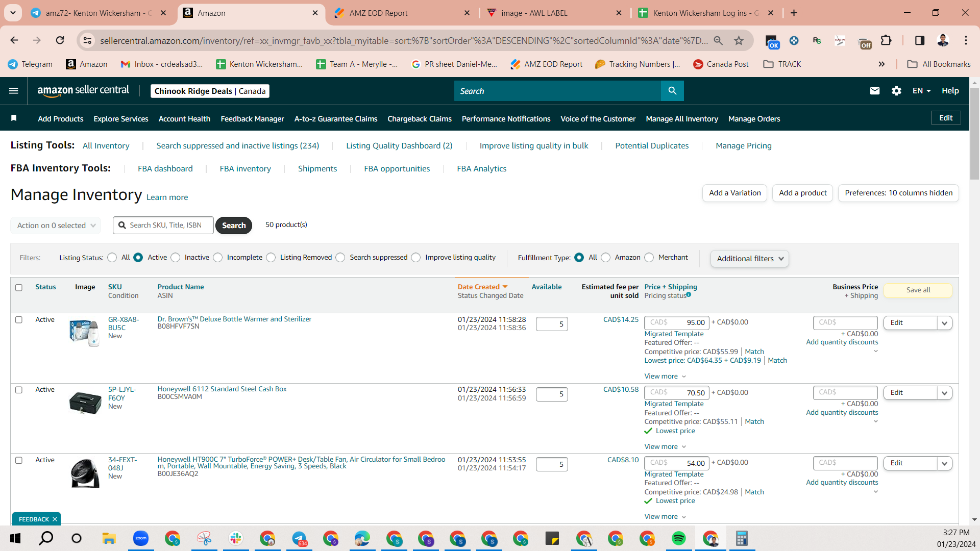The image size is (980, 551).
Task: Open the FBA dashboard link
Action: click(x=165, y=169)
